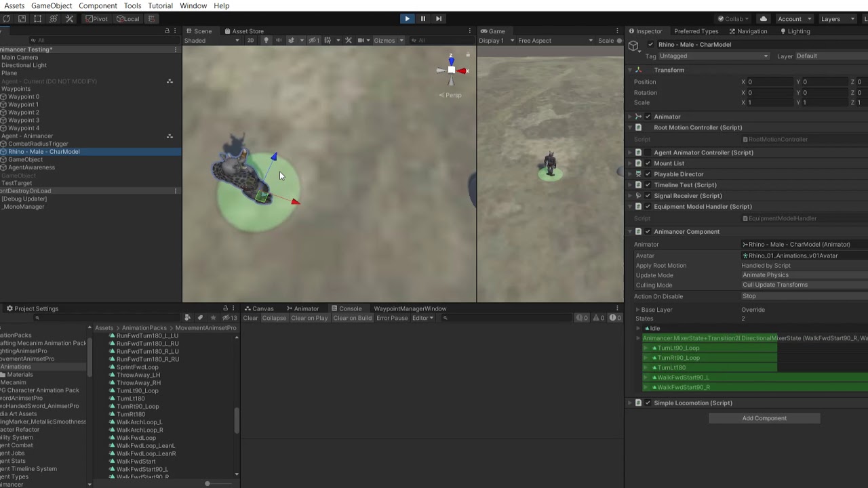Select the combined Transform tool icon
This screenshot has height=488, width=868.
(53, 19)
